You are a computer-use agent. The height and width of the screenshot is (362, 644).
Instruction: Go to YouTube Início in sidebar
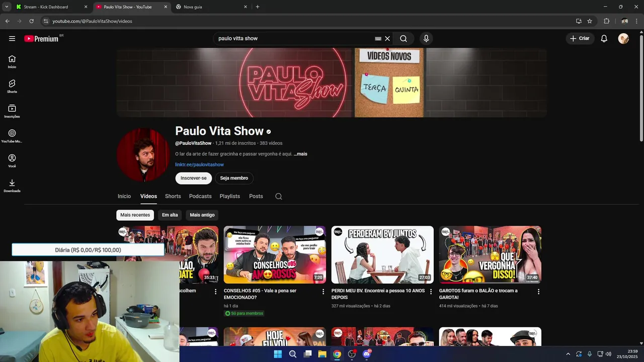click(12, 62)
